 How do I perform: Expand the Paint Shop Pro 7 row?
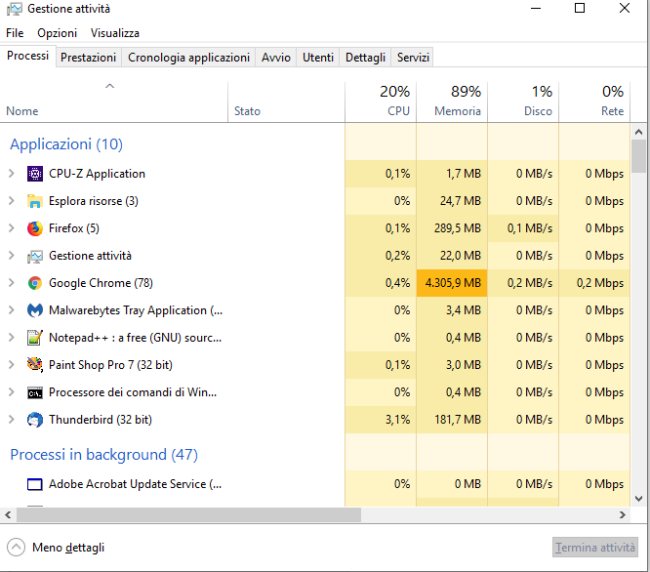pos(12,365)
